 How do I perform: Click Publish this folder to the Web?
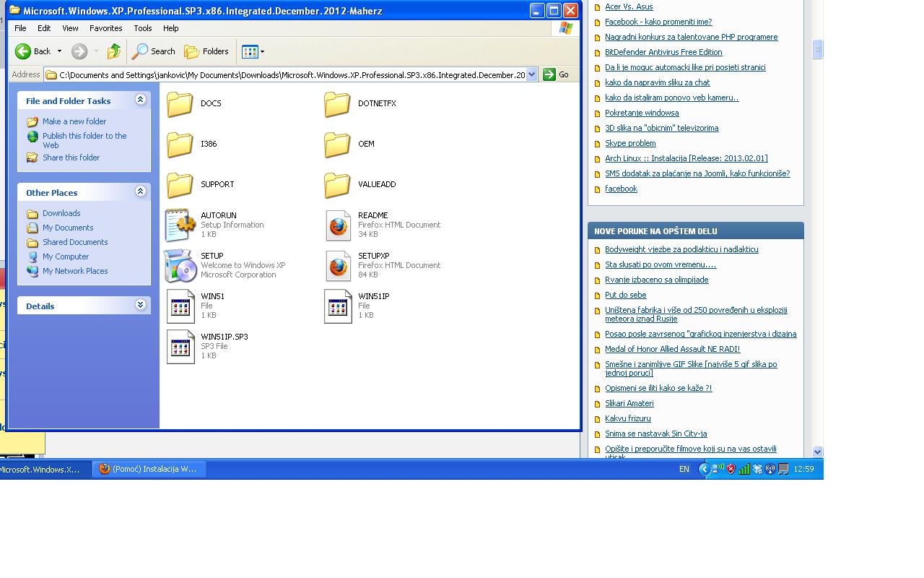pyautogui.click(x=84, y=140)
